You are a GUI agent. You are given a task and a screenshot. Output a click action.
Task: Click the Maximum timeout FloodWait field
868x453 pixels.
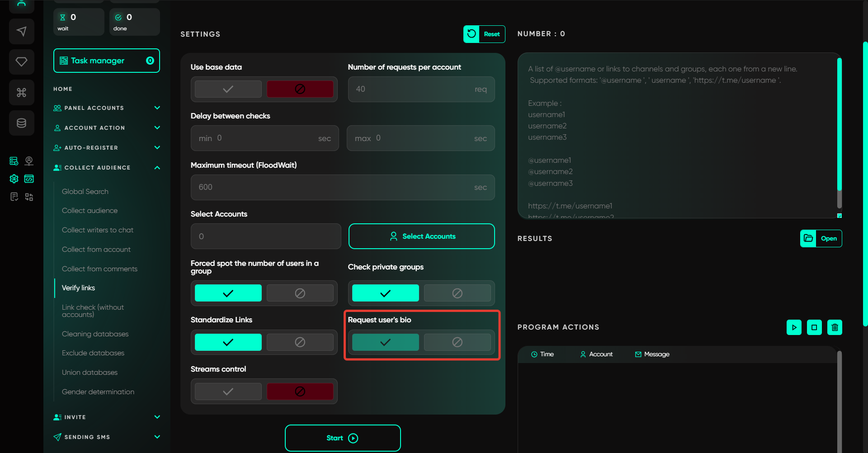[335, 187]
